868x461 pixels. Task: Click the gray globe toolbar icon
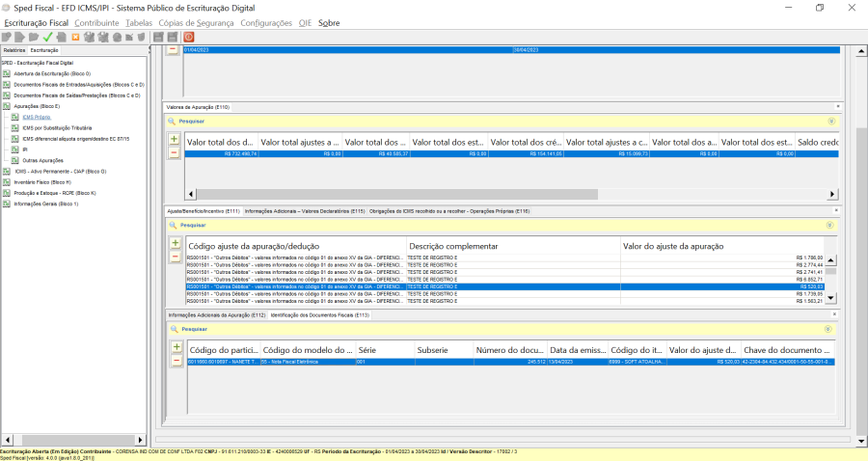117,37
